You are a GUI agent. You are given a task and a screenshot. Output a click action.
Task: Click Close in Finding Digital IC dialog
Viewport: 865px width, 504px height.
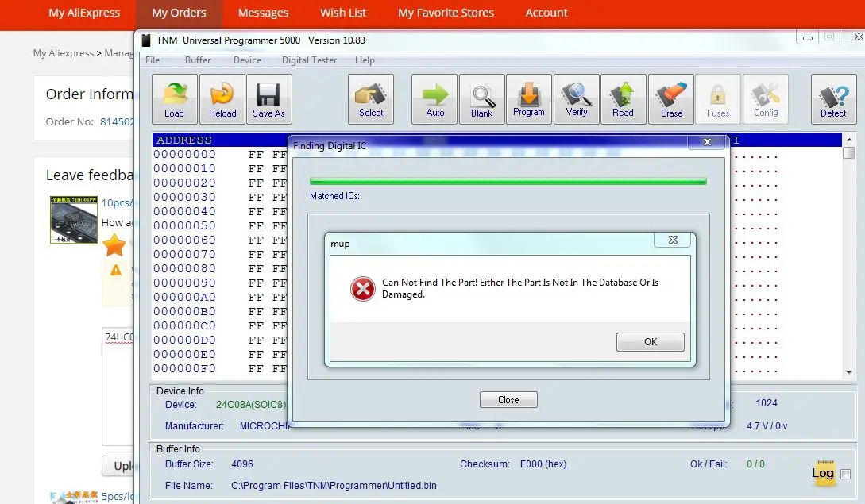[508, 400]
